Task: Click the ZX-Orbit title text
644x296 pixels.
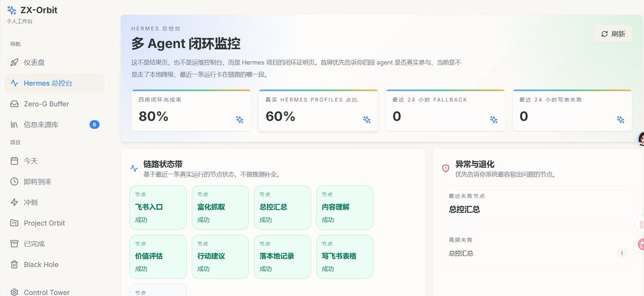Action: point(39,10)
